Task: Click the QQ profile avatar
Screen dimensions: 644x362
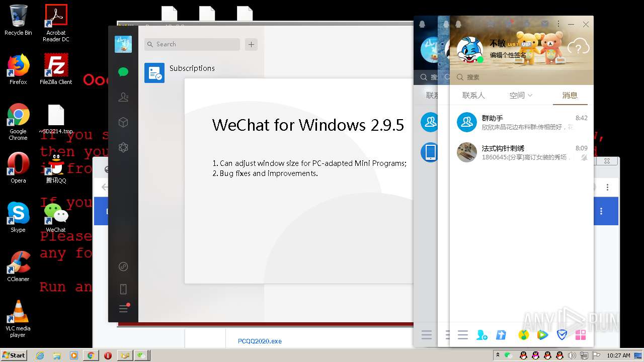Action: [469, 49]
